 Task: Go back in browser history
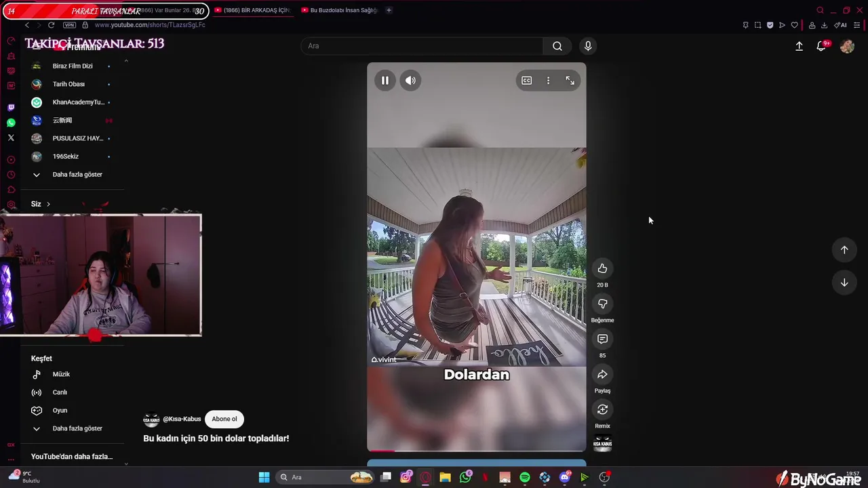coord(26,25)
